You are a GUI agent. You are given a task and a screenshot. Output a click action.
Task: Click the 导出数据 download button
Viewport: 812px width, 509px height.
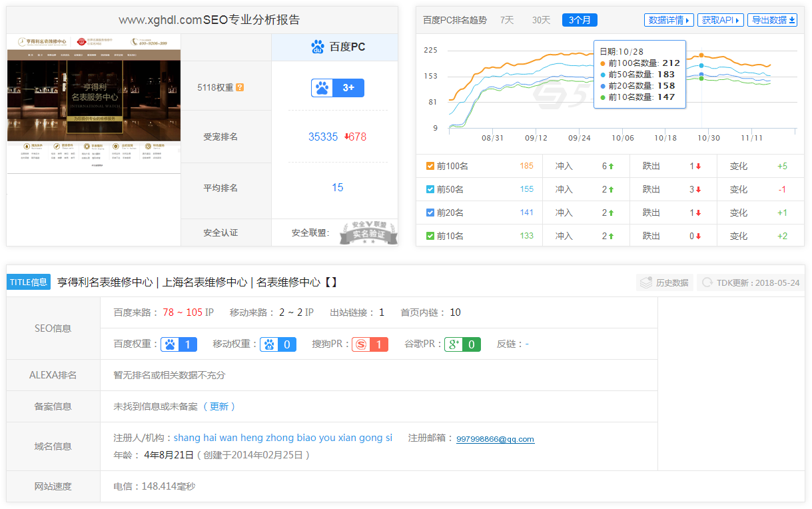point(772,20)
